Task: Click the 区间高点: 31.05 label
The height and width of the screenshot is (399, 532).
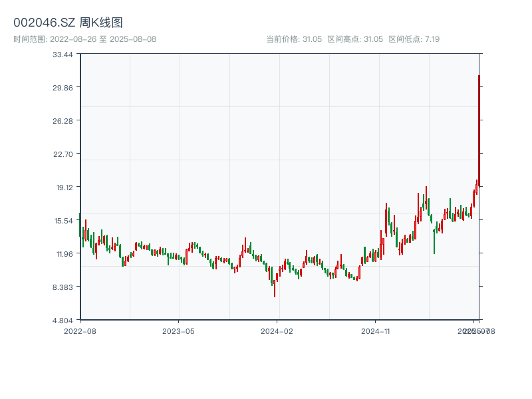Action: 355,39
